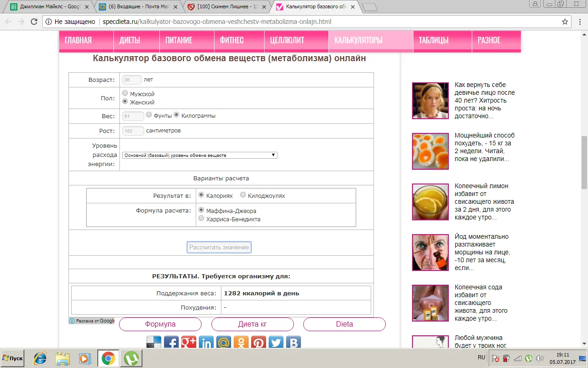Viewport: 588px width, 368px height.
Task: Share page on Facebook
Action: (171, 343)
